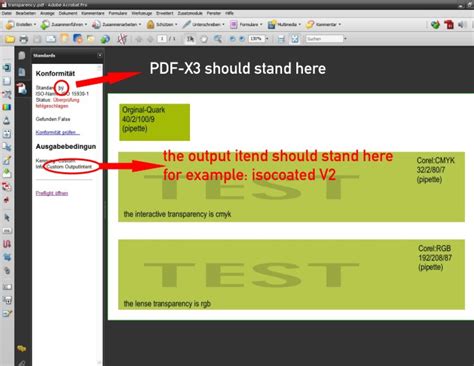Open the Dokument menu
Image resolution: width=474 pixels, height=366 pixels.
68,13
